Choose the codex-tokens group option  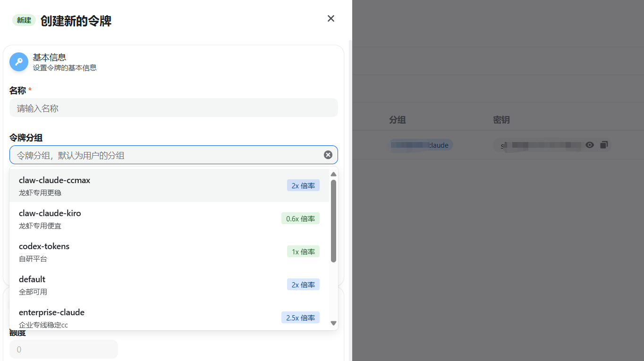(x=169, y=252)
